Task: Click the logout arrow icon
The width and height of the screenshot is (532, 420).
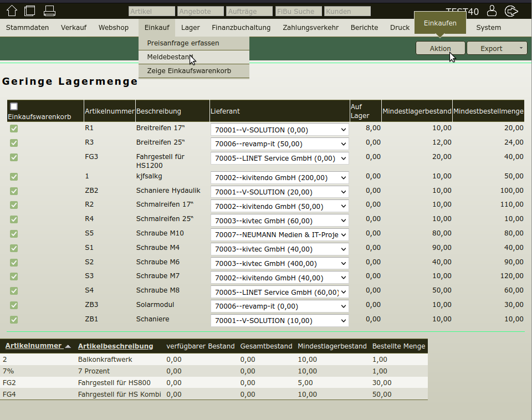Action: [x=512, y=11]
